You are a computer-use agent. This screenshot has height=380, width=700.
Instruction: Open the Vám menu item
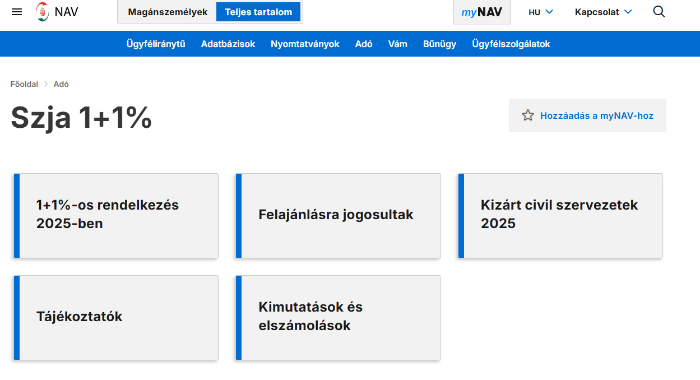[397, 44]
